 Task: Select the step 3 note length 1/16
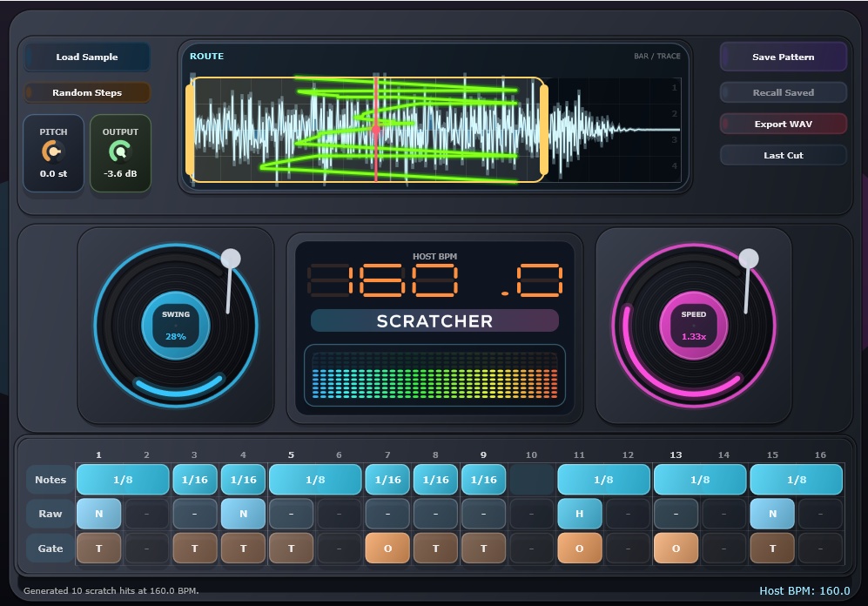pyautogui.click(x=194, y=479)
